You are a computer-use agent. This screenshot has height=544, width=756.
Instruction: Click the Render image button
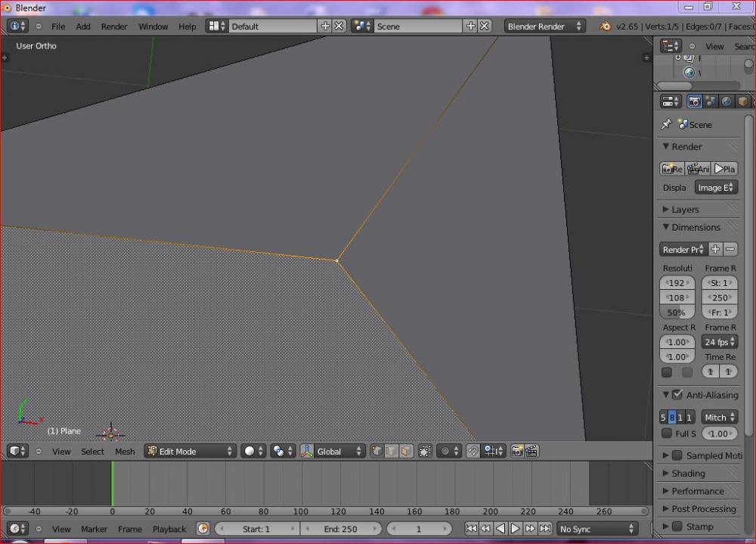point(672,169)
